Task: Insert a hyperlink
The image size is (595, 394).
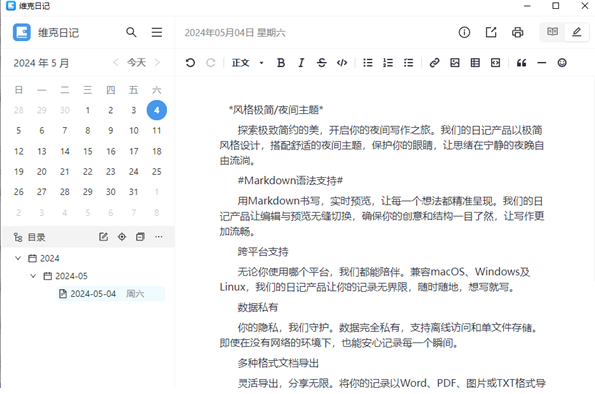Action: pos(434,63)
